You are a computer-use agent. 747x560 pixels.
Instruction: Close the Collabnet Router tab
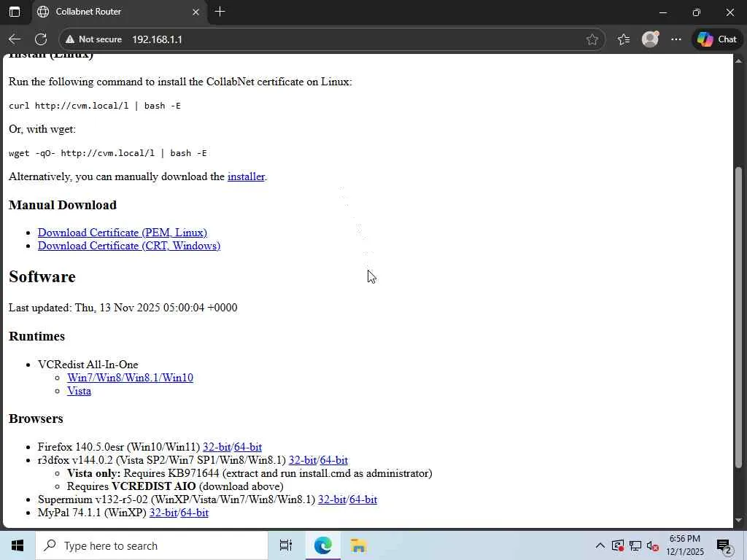pos(196,12)
